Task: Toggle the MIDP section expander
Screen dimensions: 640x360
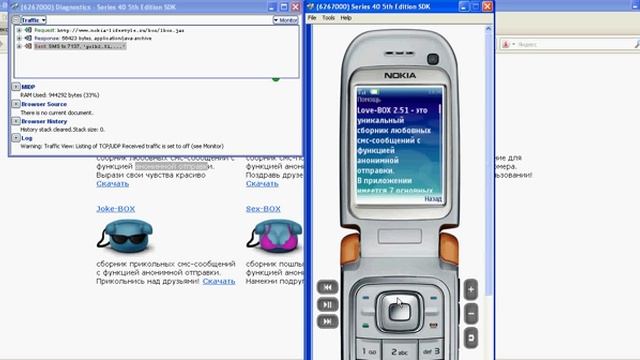Action: pyautogui.click(x=16, y=87)
